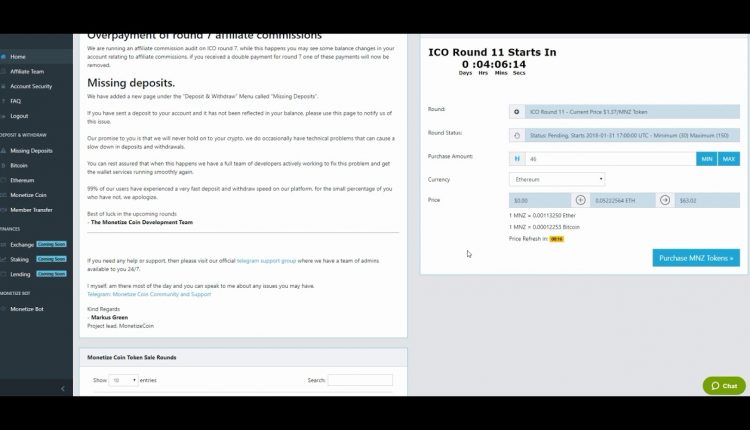Click the Markus Green signature name
Screen dimensions: 750x430
110,318
